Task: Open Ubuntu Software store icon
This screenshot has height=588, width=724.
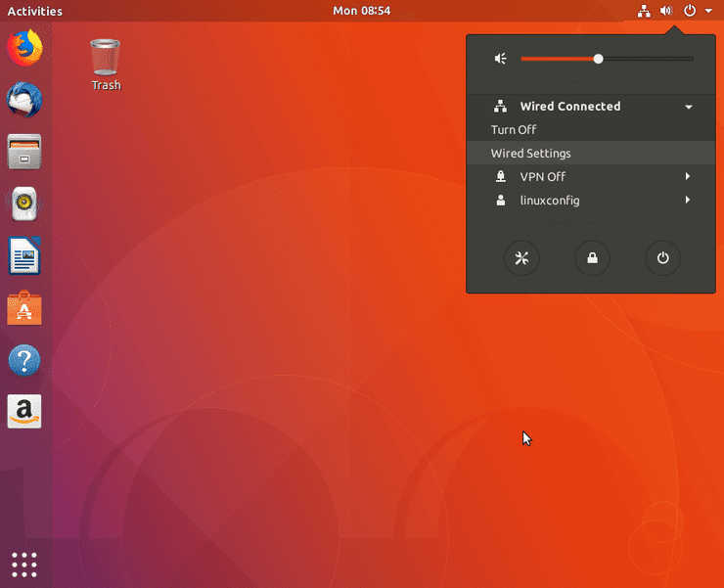Action: click(x=24, y=307)
